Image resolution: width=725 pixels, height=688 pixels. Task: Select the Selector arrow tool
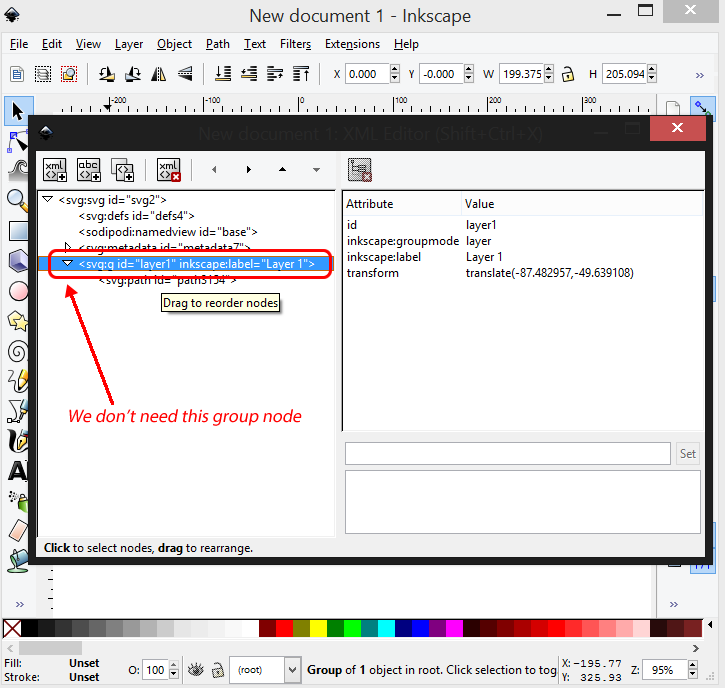coord(18,111)
